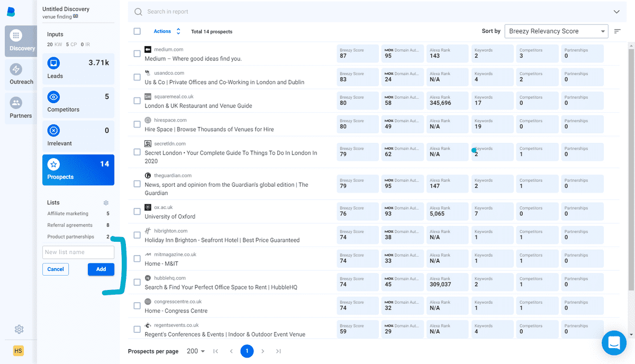Open the Breezy Relevancy Score sort dropdown

click(556, 31)
